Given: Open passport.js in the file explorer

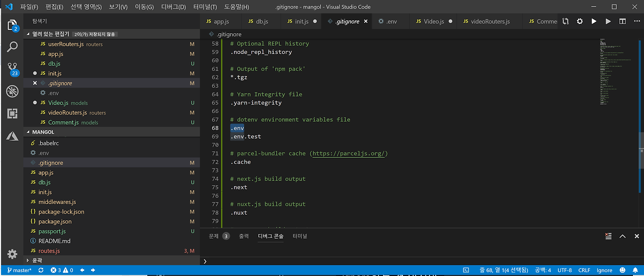Looking at the screenshot, I should (x=52, y=231).
